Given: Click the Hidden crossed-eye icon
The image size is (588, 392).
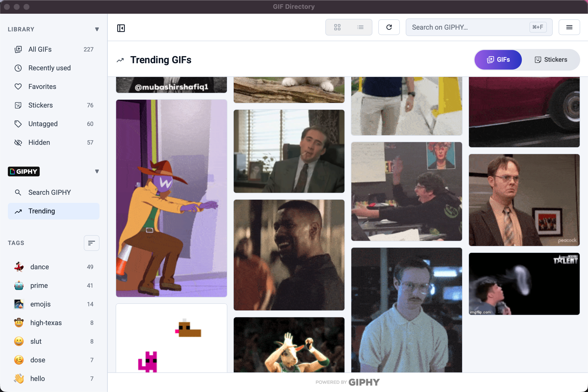Looking at the screenshot, I should click(18, 143).
